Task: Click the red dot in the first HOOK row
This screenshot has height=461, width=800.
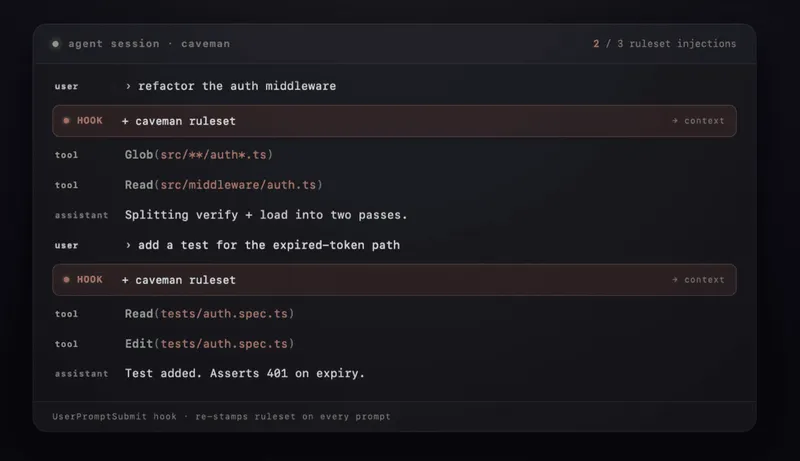Action: [66, 121]
